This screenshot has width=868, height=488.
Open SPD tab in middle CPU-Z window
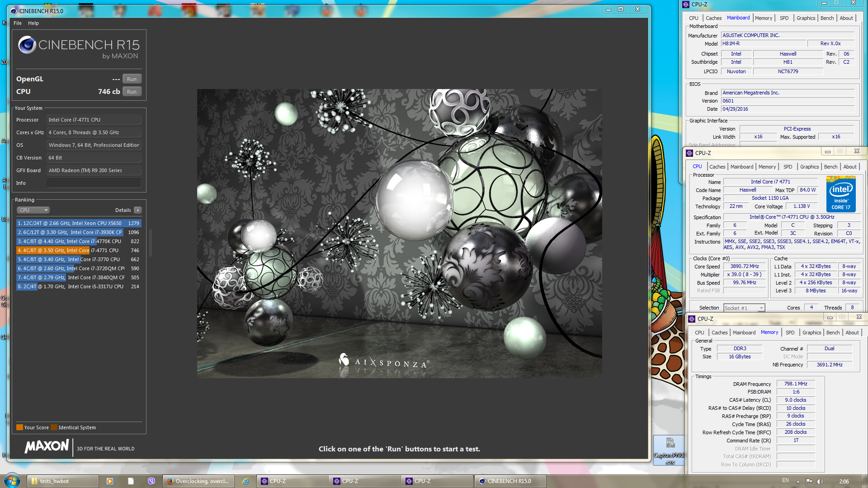pyautogui.click(x=788, y=167)
